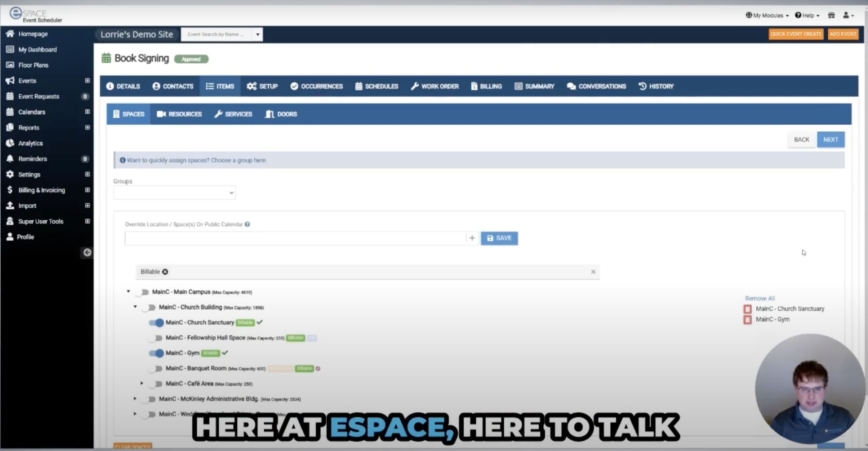Toggle the MainC - Main Campus switch
The image size is (868, 451).
(x=142, y=292)
